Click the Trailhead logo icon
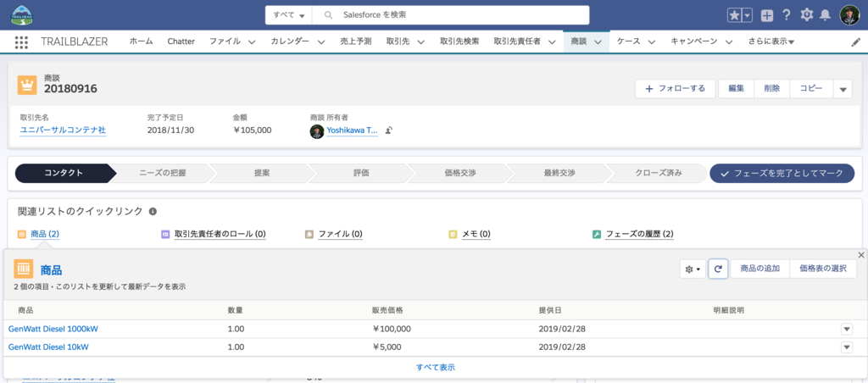This screenshot has height=383, width=868. coord(23,15)
